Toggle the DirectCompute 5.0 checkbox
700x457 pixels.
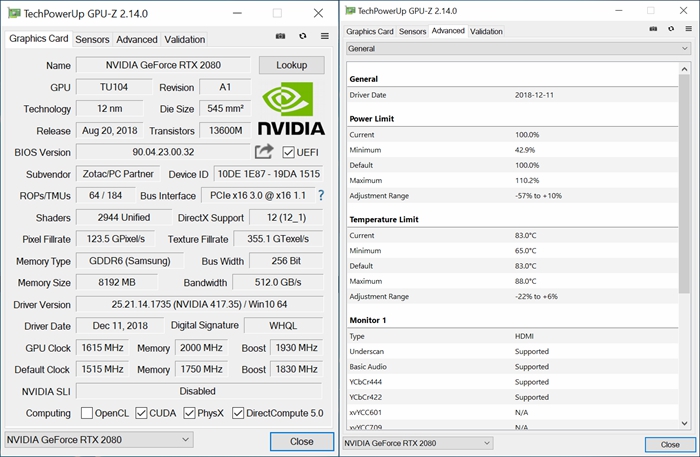238,413
